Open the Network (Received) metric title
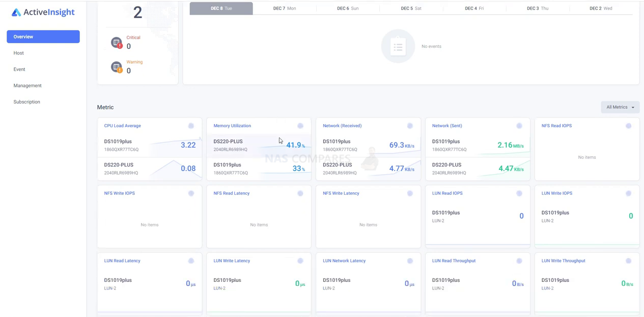This screenshot has width=644, height=317. [x=342, y=126]
